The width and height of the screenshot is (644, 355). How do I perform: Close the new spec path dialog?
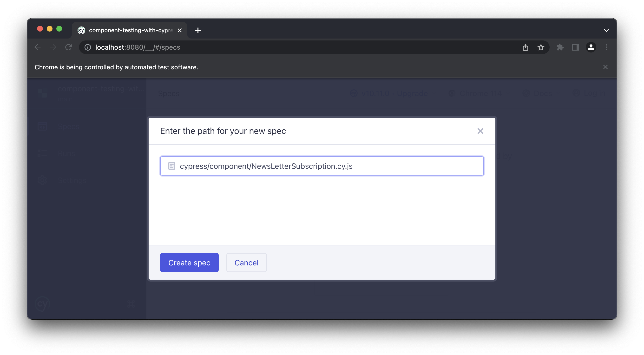coord(480,131)
